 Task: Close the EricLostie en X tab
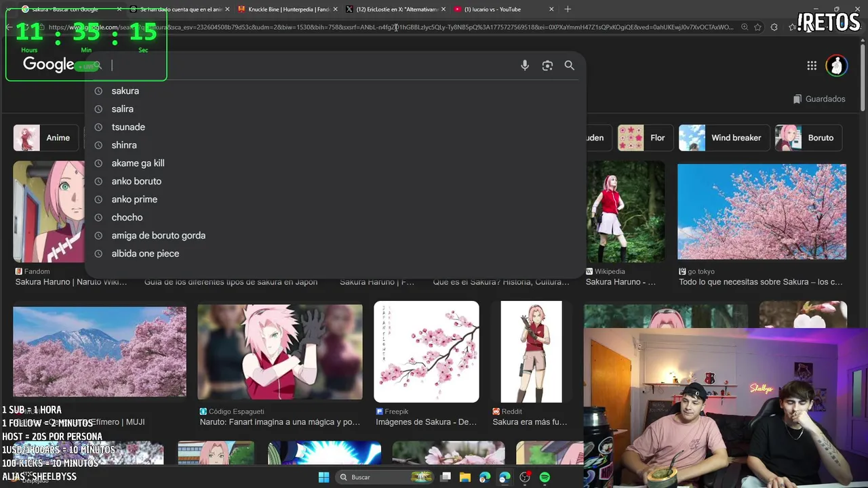(x=443, y=9)
